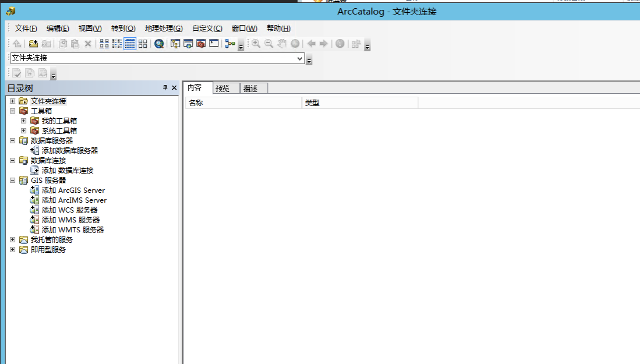640x364 pixels.
Task: Open the location toolbar options arrow
Action: 309,59
